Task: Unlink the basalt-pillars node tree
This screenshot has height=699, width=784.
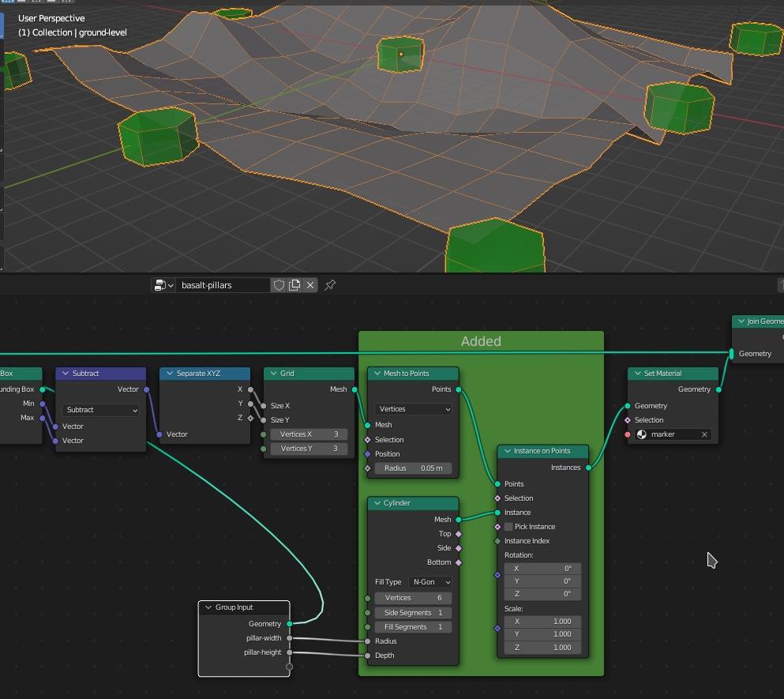Action: 310,285
